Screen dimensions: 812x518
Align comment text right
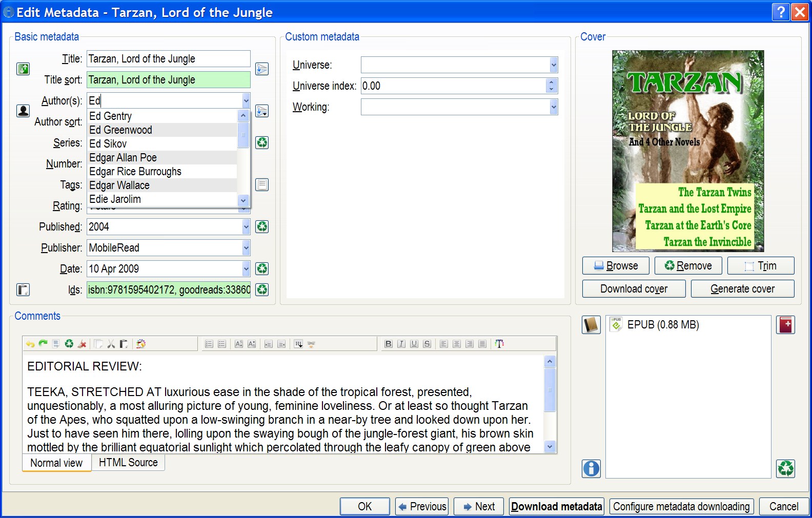pos(470,344)
